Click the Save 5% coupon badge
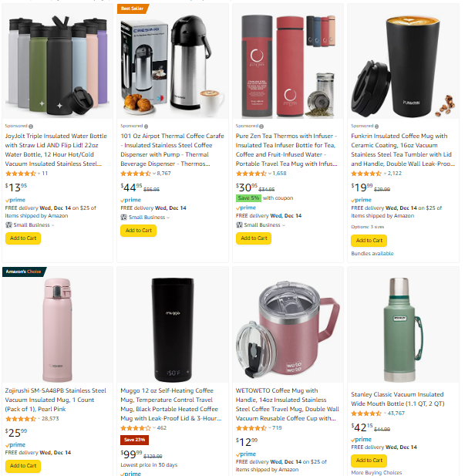Viewport: 475px width, 476px height. pyautogui.click(x=248, y=198)
